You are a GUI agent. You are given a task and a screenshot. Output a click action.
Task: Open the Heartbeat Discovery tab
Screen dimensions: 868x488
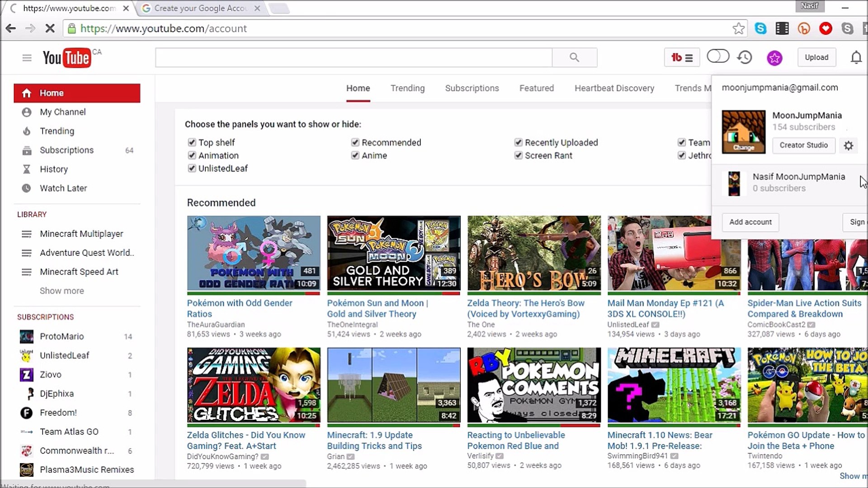[x=614, y=88]
